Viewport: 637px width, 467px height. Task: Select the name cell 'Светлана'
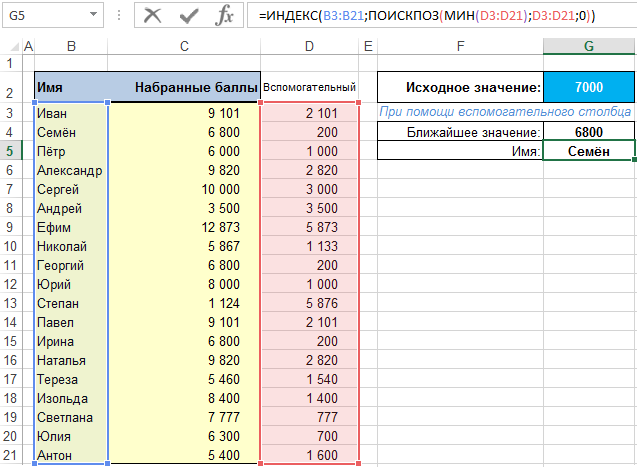71,417
